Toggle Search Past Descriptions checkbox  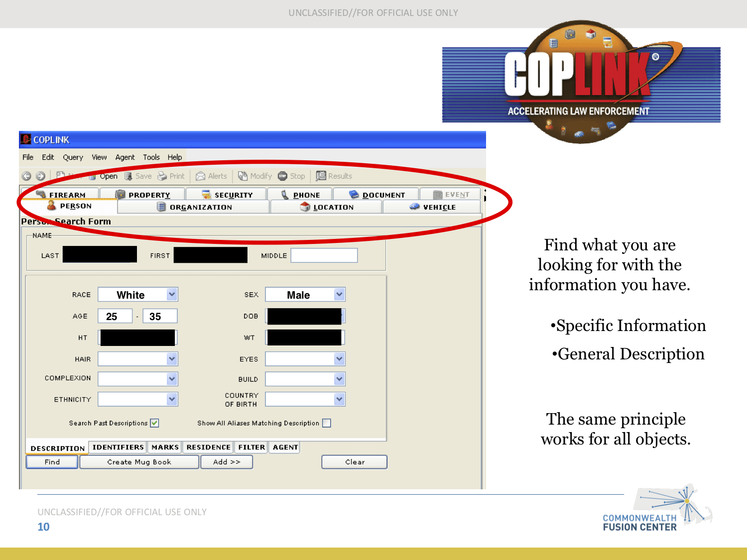(154, 423)
